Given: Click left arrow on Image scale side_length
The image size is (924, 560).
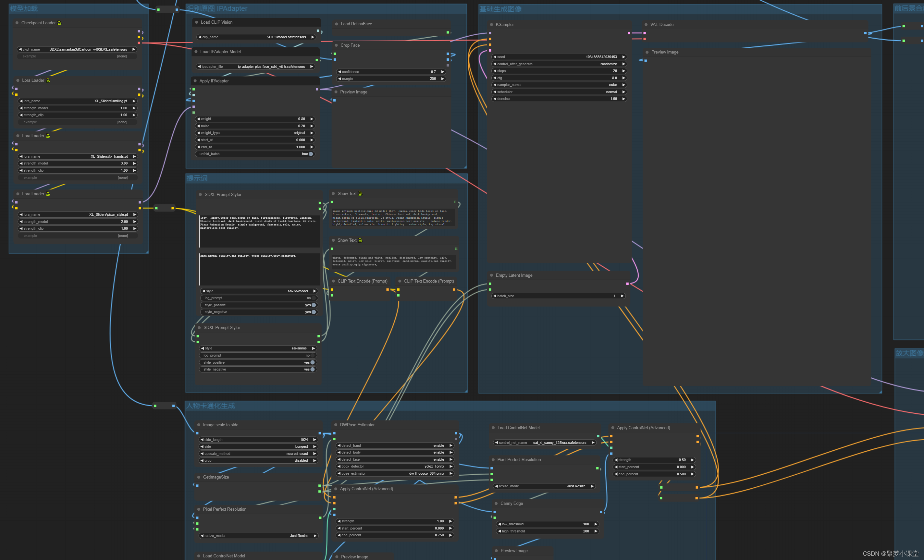Looking at the screenshot, I should [202, 440].
